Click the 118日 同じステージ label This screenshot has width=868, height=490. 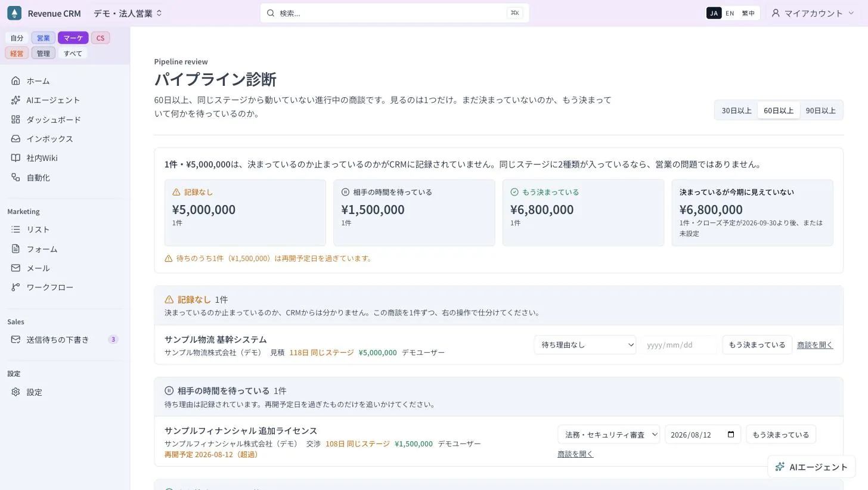pos(321,352)
